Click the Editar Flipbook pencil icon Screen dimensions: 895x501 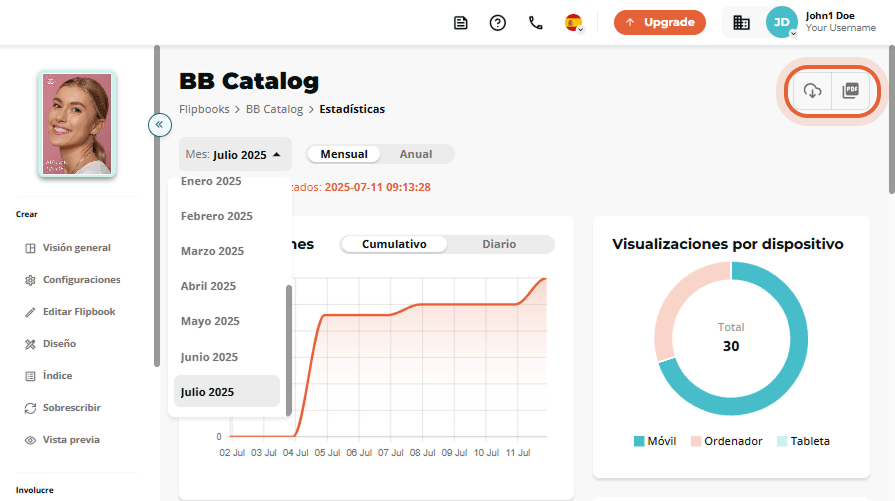[30, 312]
